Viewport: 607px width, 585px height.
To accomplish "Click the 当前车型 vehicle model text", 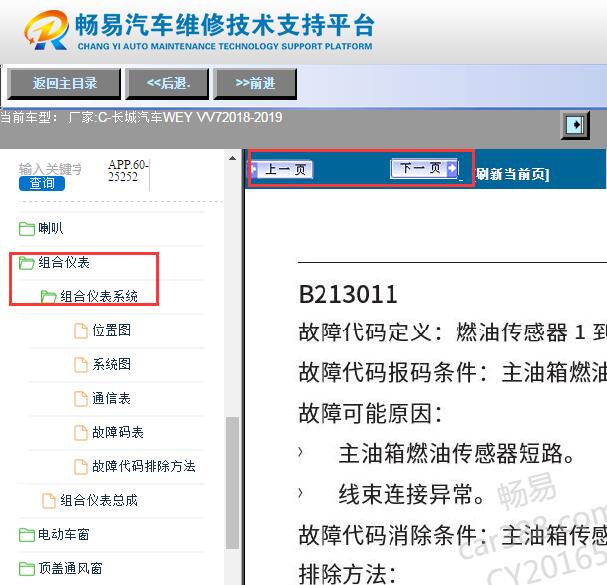I will [x=141, y=117].
